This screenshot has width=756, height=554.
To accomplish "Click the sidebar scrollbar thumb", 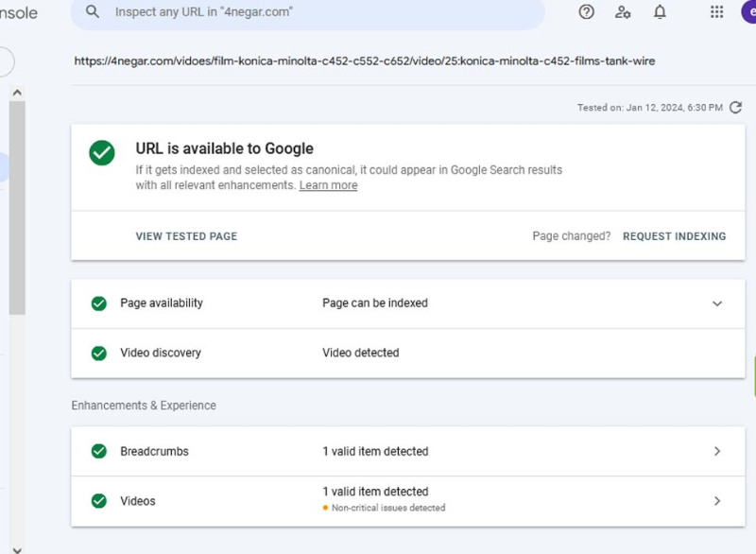I will 17,207.
